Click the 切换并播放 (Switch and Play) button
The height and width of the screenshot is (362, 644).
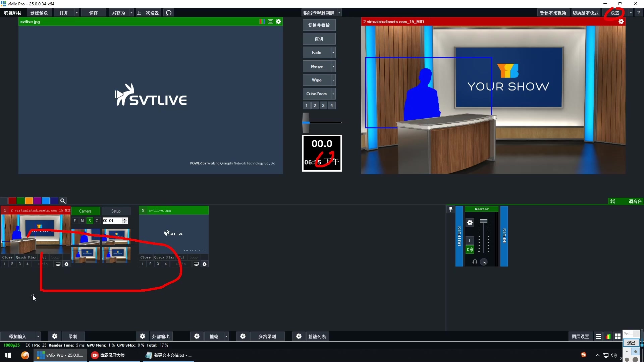click(x=319, y=25)
